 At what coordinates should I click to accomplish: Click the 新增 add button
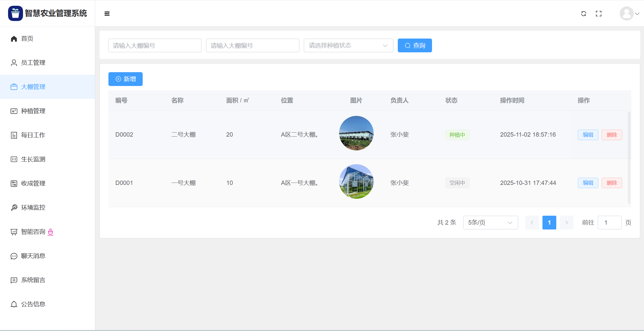(125, 79)
